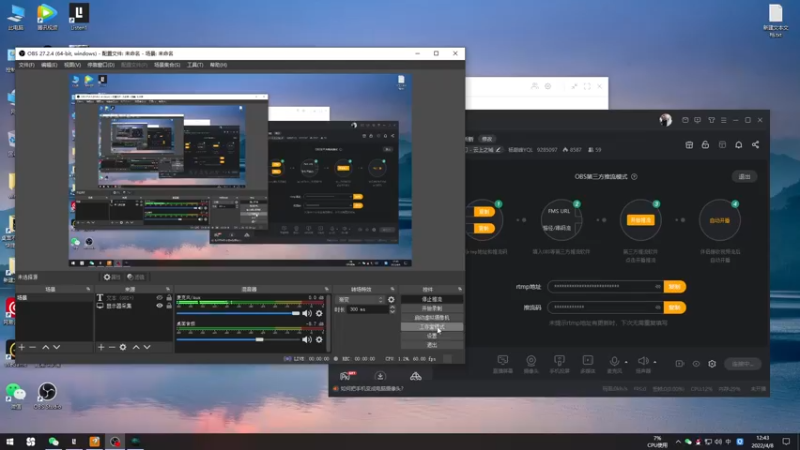The width and height of the screenshot is (800, 450).
Task: Click notification bell in streaming app
Action: [x=739, y=145]
